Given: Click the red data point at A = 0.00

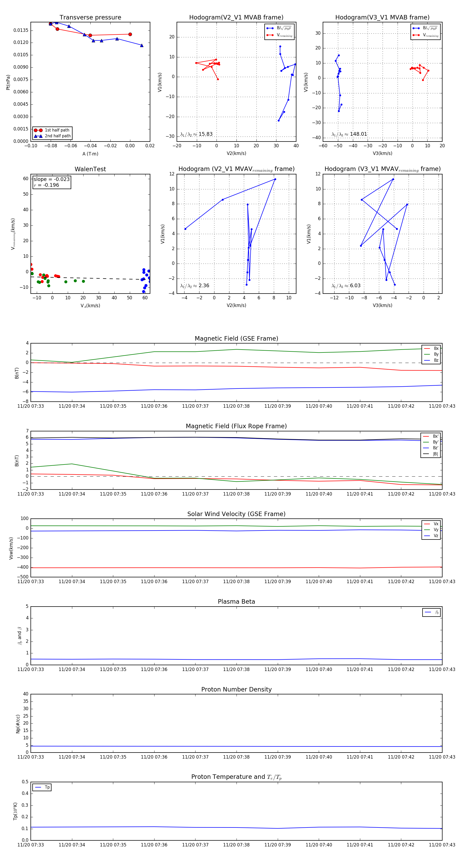Looking at the screenshot, I should click(x=130, y=34).
